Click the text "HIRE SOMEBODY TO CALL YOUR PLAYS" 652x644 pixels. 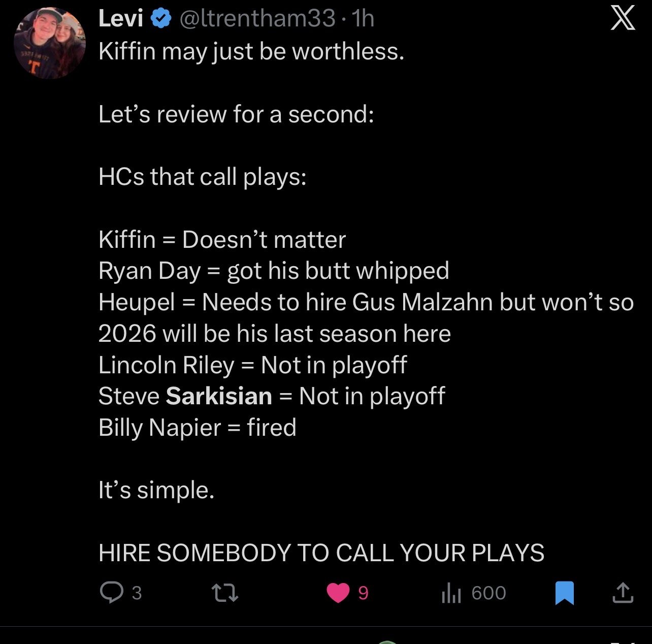tap(321, 553)
